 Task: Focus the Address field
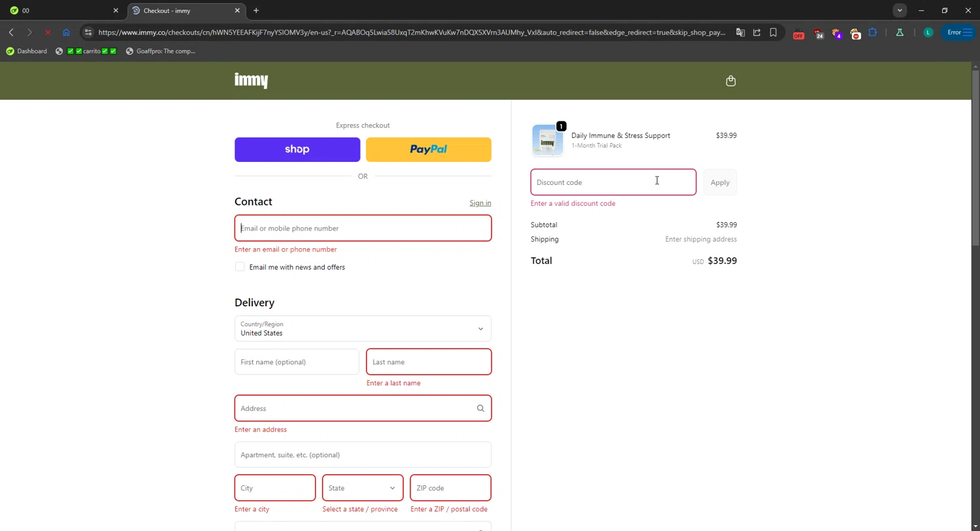tap(363, 408)
